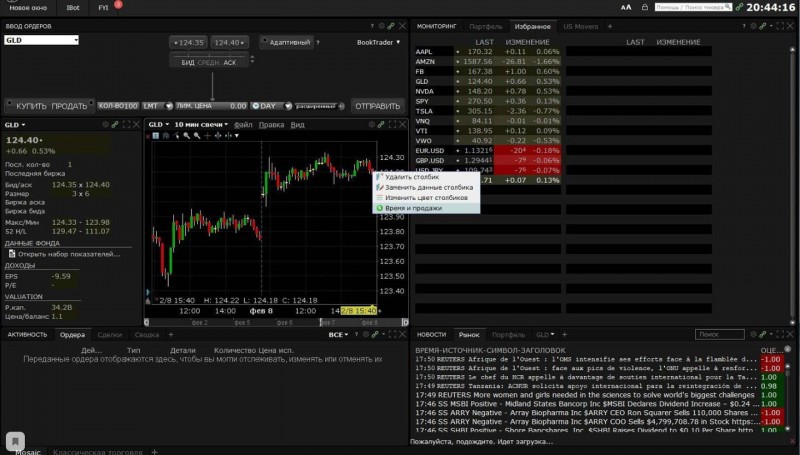Image resolution: width=800 pixels, height=455 pixels.
Task: Click the bookmark icon at the bottom left
Action: 15,441
